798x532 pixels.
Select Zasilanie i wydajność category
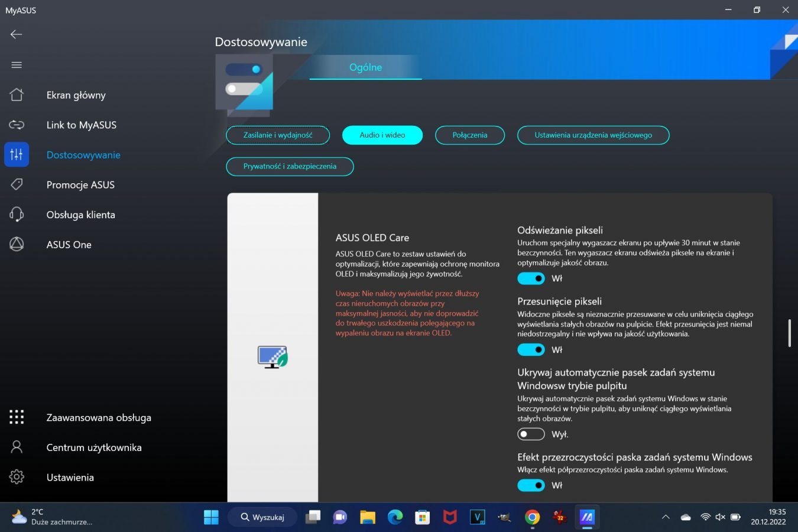pos(278,135)
